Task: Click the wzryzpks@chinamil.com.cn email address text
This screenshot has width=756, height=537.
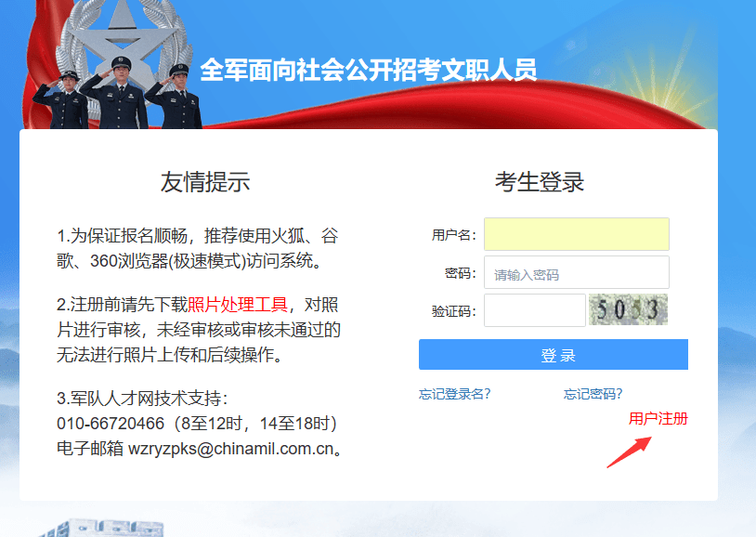Action: click(x=231, y=449)
